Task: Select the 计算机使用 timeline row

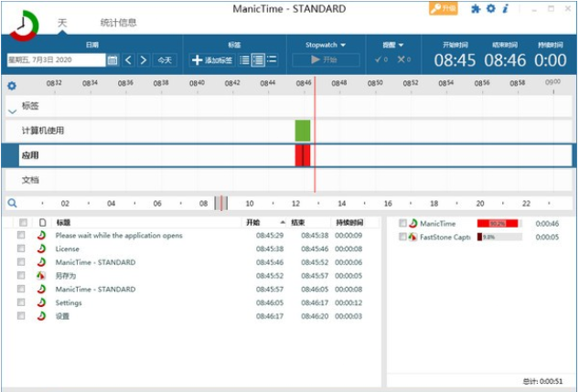Action: [288, 131]
